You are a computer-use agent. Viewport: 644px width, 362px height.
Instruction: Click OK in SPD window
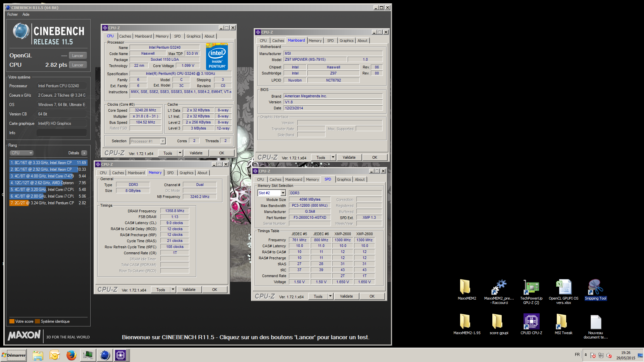coord(372,296)
